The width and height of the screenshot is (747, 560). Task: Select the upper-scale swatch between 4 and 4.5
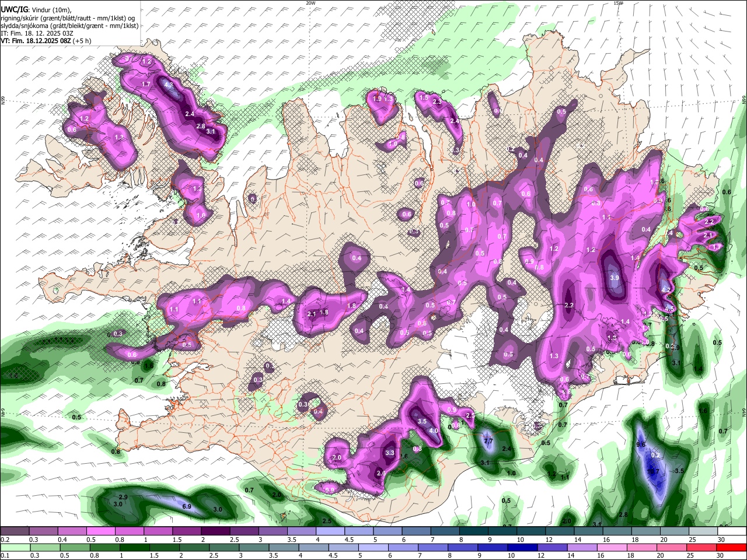330,531
